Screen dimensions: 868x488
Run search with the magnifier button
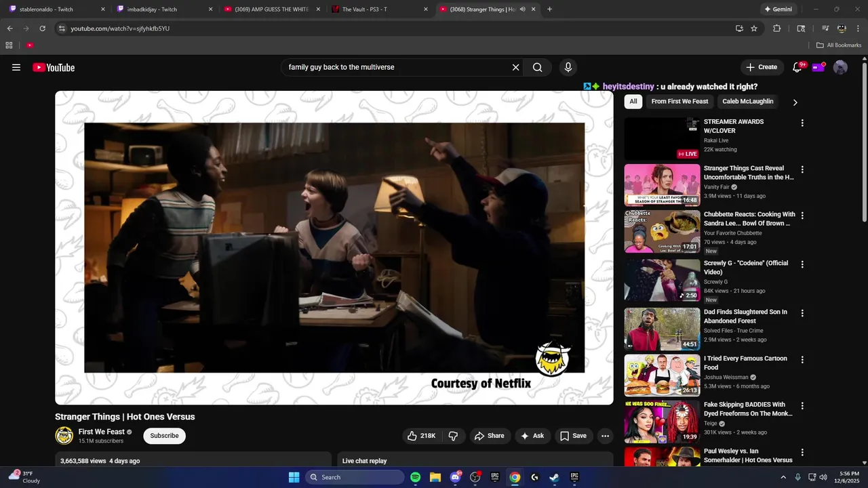click(537, 67)
